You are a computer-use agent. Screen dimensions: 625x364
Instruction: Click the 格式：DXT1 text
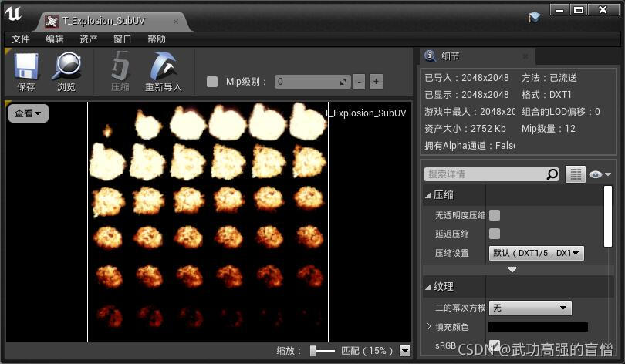pyautogui.click(x=546, y=95)
